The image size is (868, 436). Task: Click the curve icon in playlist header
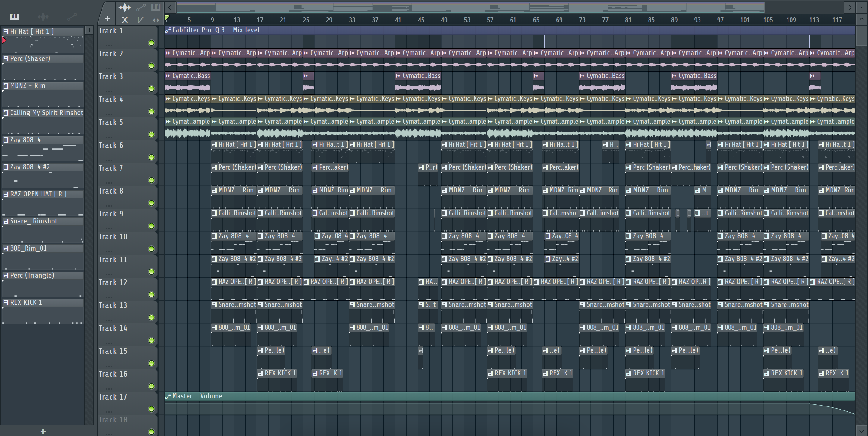140,20
